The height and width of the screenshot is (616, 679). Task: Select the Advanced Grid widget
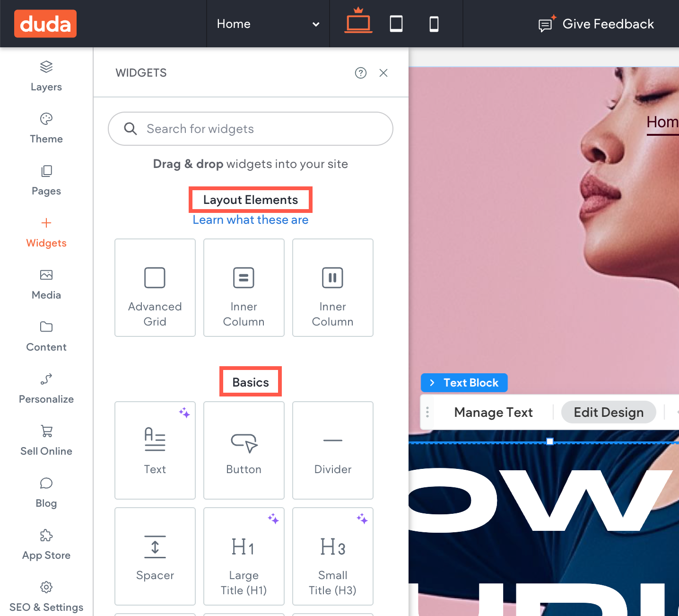click(x=155, y=288)
